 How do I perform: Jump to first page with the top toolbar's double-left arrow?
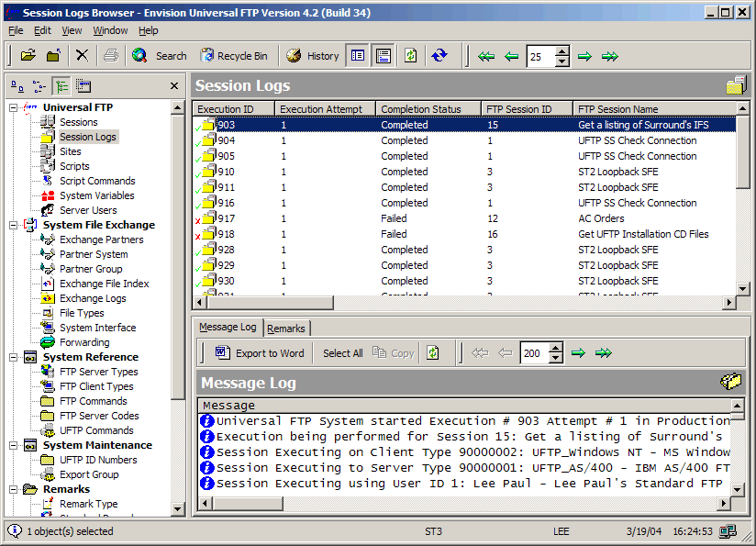[486, 56]
